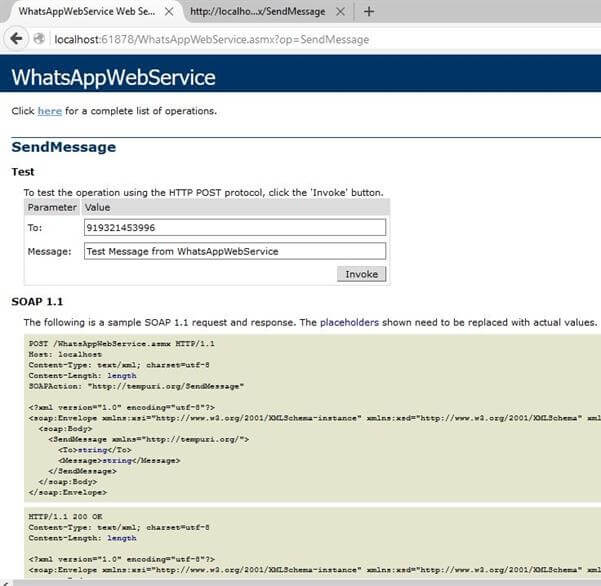Close the localhost SendMessage tab
601x586 pixels.
(340, 11)
